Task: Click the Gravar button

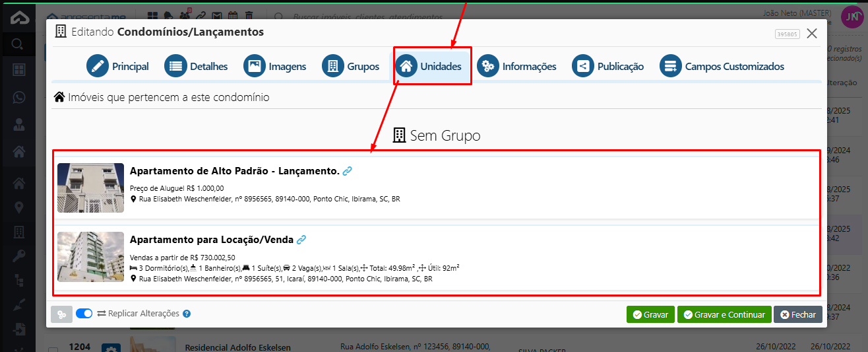Action: (x=650, y=315)
